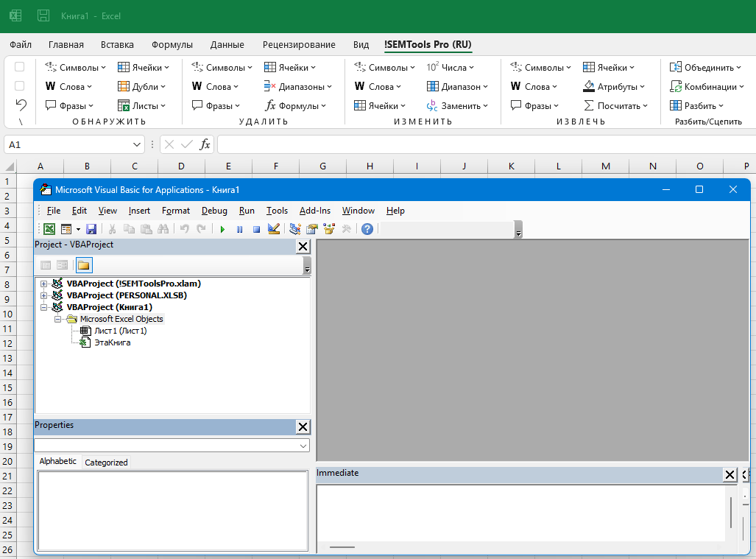The image size is (756, 559).
Task: Expand the VBAProject (!SEMToolsPro.xlam) node
Action: pyautogui.click(x=44, y=284)
